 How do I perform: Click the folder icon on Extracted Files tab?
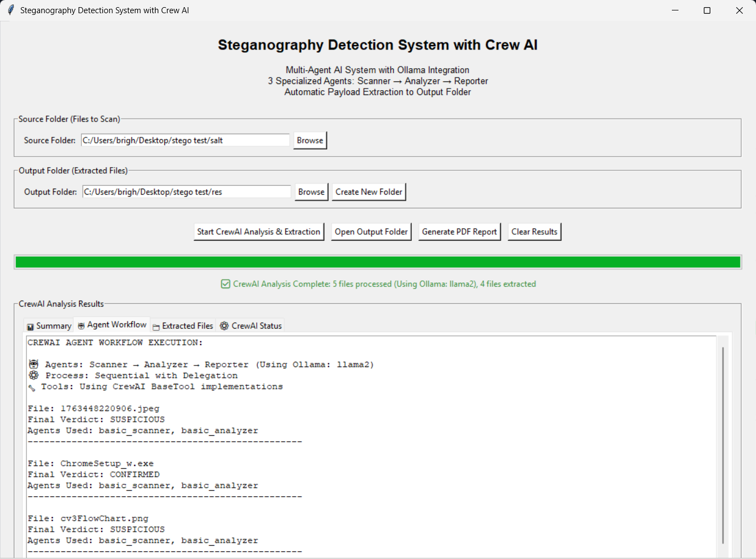(156, 326)
